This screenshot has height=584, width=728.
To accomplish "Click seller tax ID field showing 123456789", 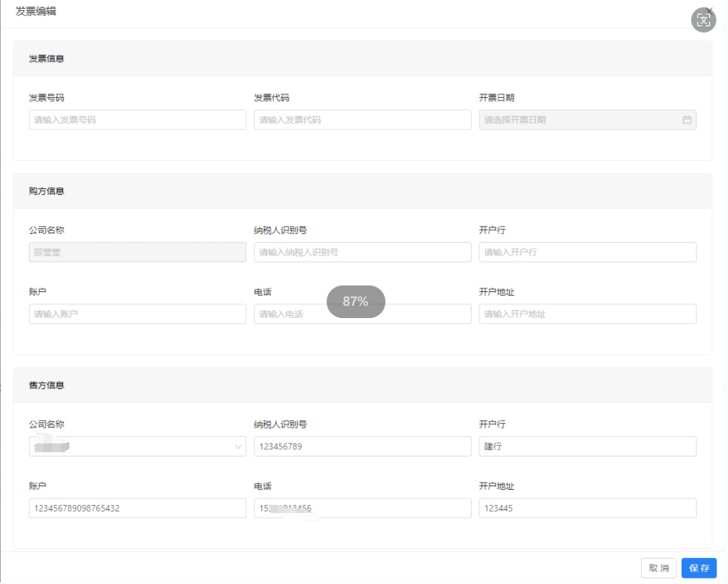I will (x=362, y=446).
